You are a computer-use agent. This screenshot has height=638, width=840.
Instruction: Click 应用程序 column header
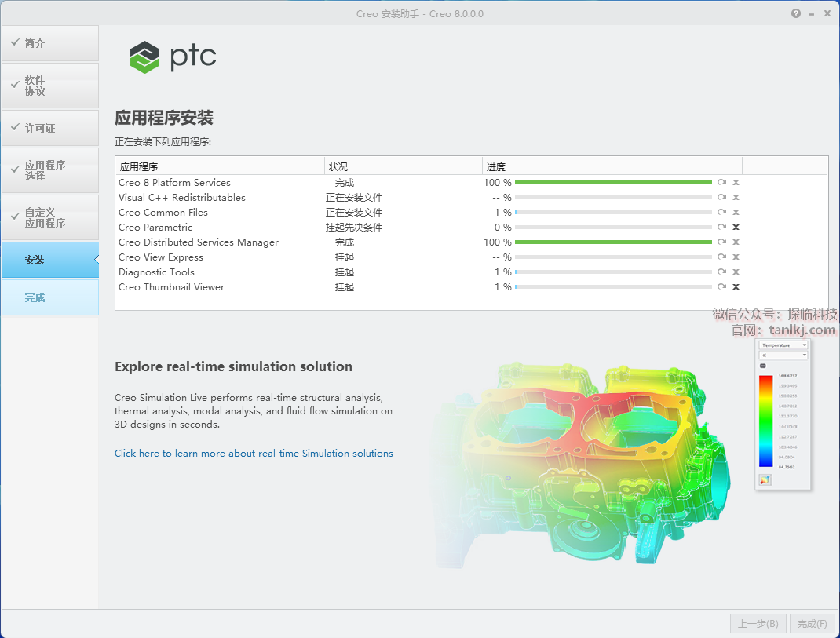220,166
